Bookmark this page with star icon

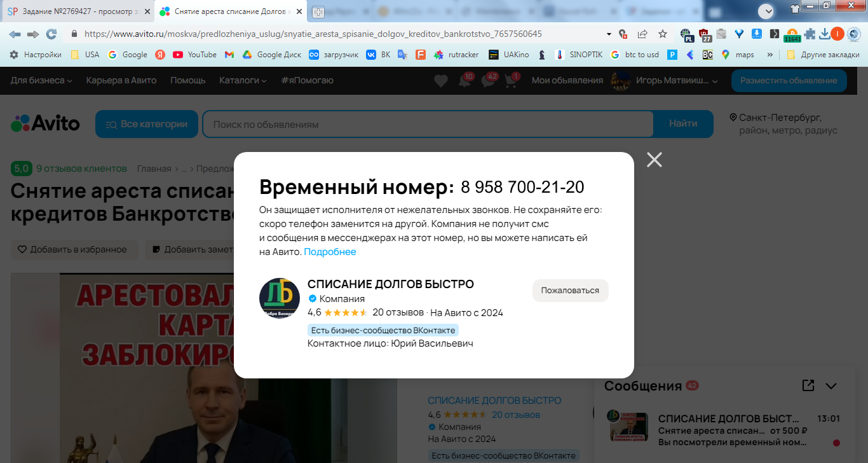pyautogui.click(x=663, y=34)
